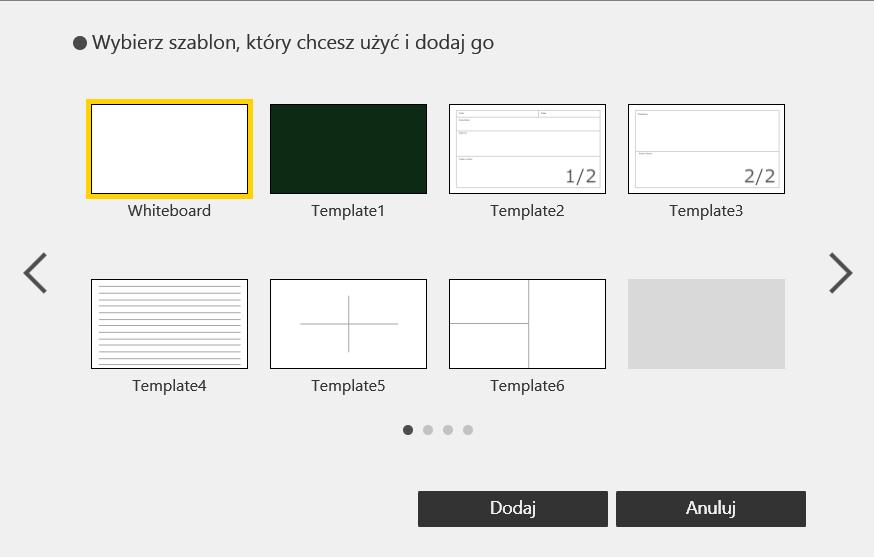Screen dimensions: 874x557
Task: Jump to the first page indicator dot
Action: tap(408, 430)
